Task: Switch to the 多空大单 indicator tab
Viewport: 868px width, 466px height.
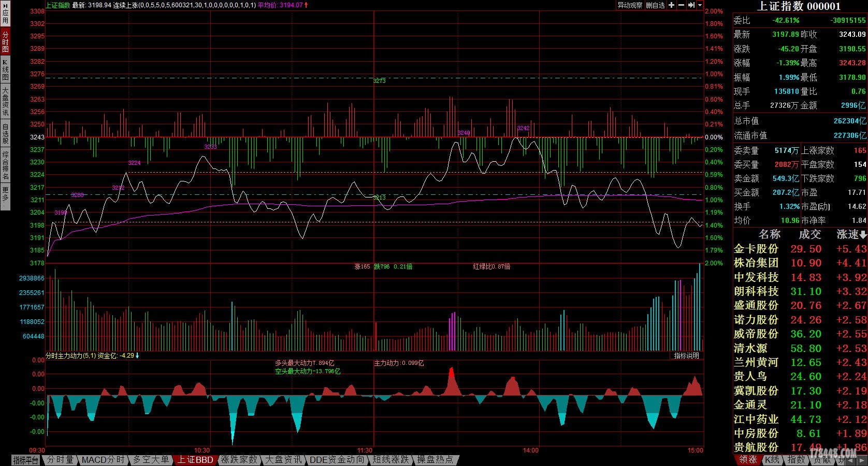Action: (x=151, y=460)
